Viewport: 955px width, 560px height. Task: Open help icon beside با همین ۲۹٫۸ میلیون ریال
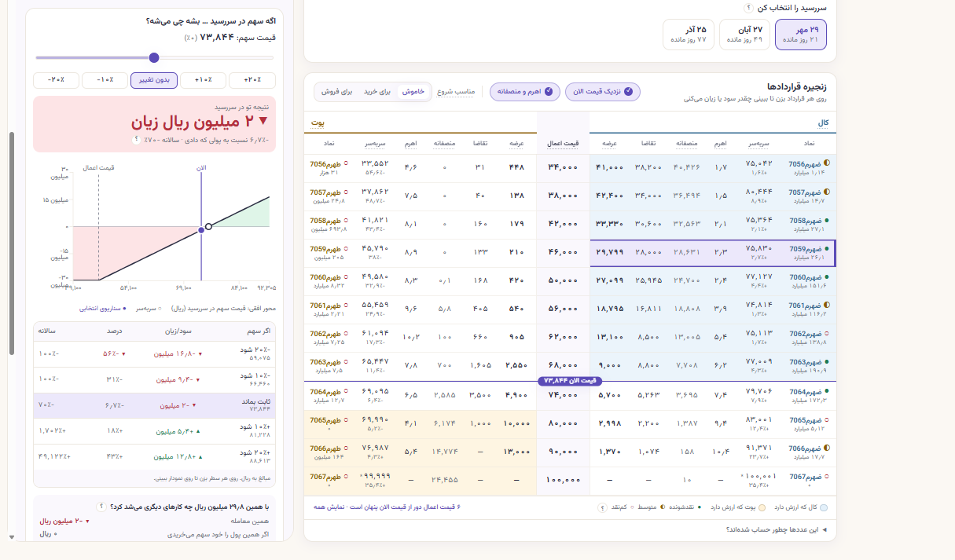101,507
